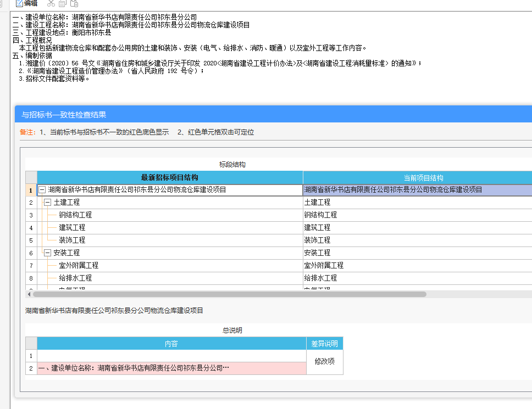Click the 最新招标项目结构 column header
532x409 pixels.
[170, 177]
